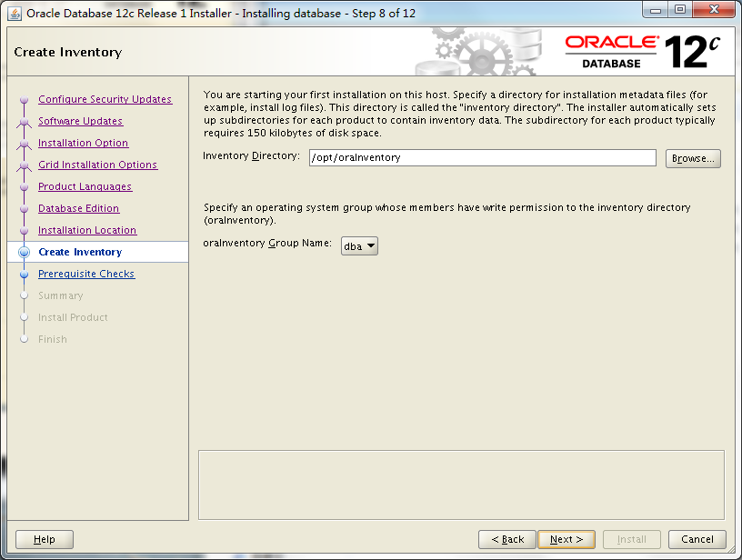The image size is (742, 560).
Task: Click Back to return to previous step
Action: [x=506, y=538]
